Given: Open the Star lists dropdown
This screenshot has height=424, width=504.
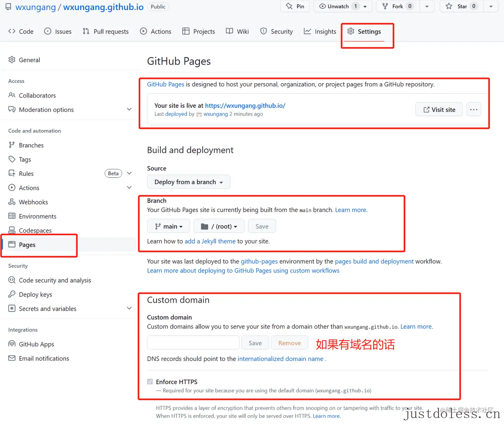Looking at the screenshot, I should (x=491, y=6).
